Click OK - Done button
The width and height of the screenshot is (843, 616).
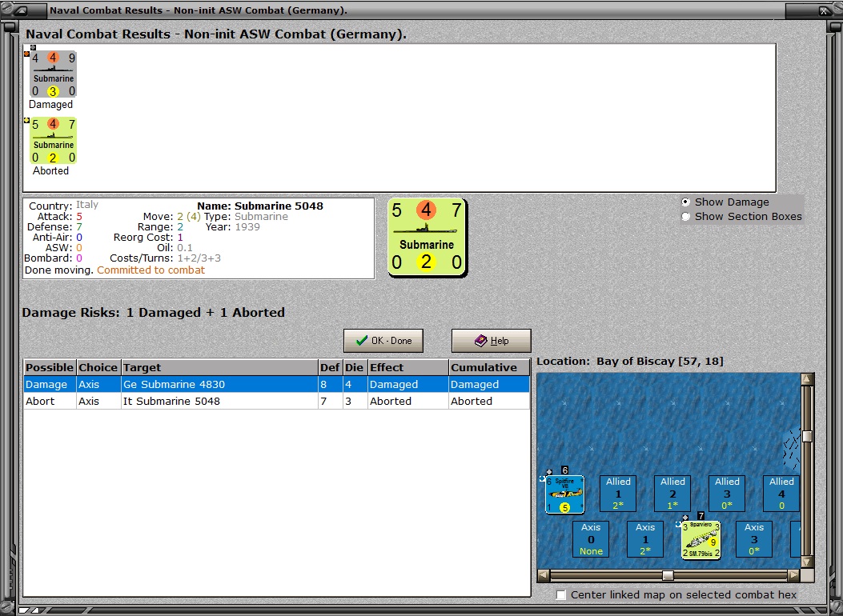click(x=383, y=341)
